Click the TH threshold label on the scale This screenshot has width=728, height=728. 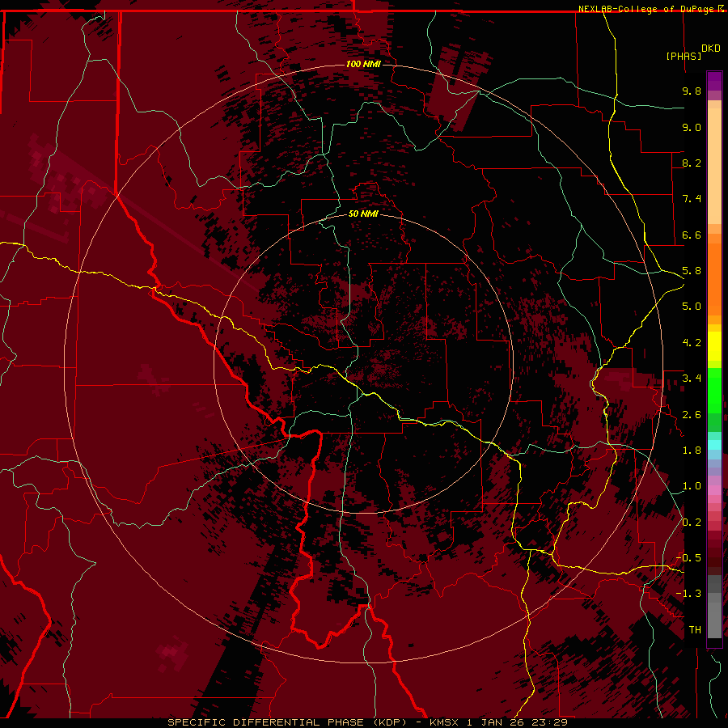695,630
